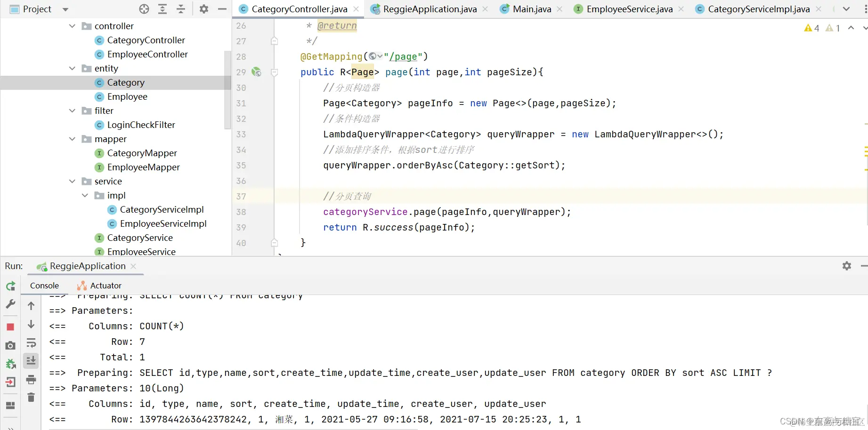This screenshot has width=868, height=430.
Task: Toggle soft-wrap in console
Action: pos(31,343)
